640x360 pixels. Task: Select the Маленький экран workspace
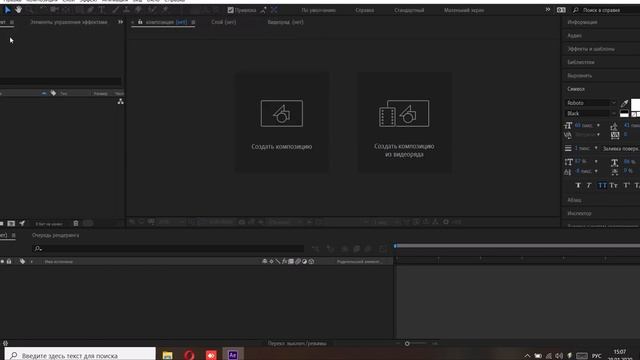[x=464, y=10]
